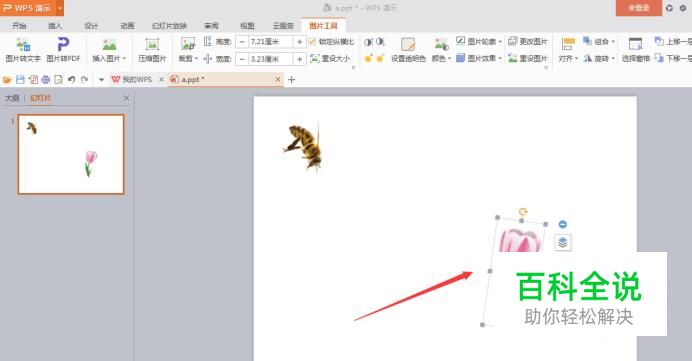The image size is (692, 361).
Task: Open the 旋转 dropdown menu
Action: coord(599,58)
